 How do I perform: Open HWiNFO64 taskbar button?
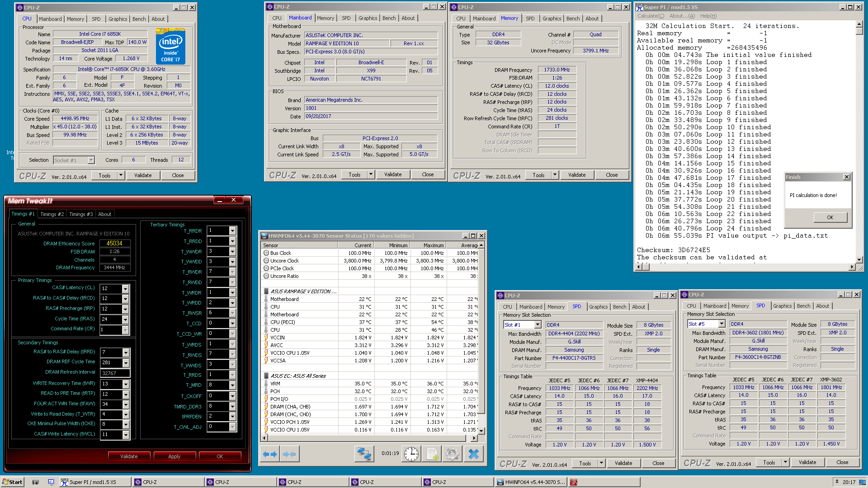pos(531,482)
